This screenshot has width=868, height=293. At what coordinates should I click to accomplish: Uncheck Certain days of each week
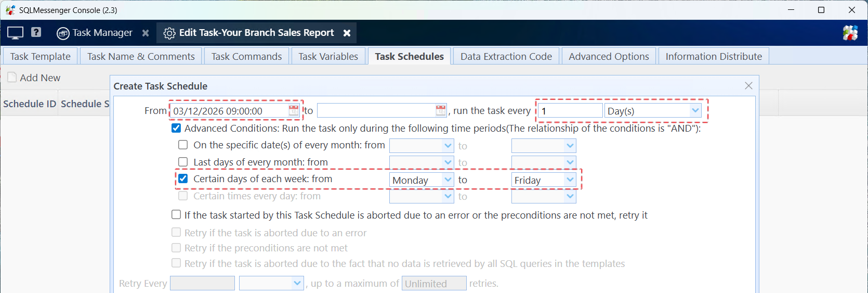pyautogui.click(x=183, y=179)
